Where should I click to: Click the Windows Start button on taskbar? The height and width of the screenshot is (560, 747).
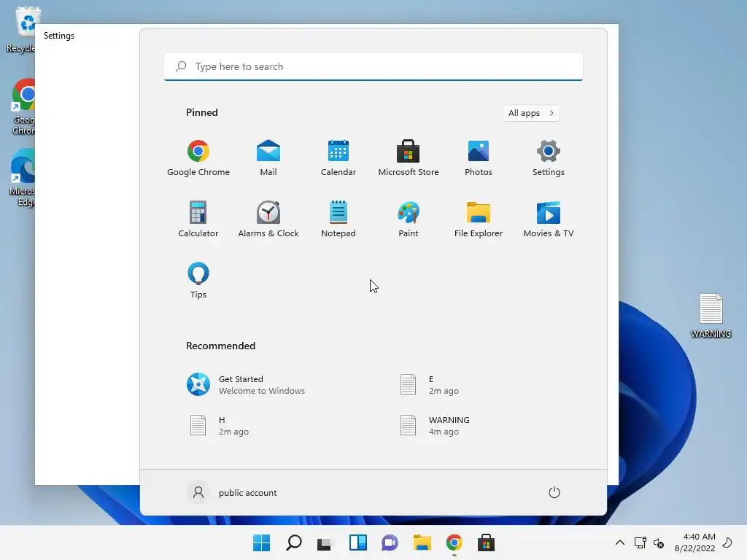click(262, 542)
